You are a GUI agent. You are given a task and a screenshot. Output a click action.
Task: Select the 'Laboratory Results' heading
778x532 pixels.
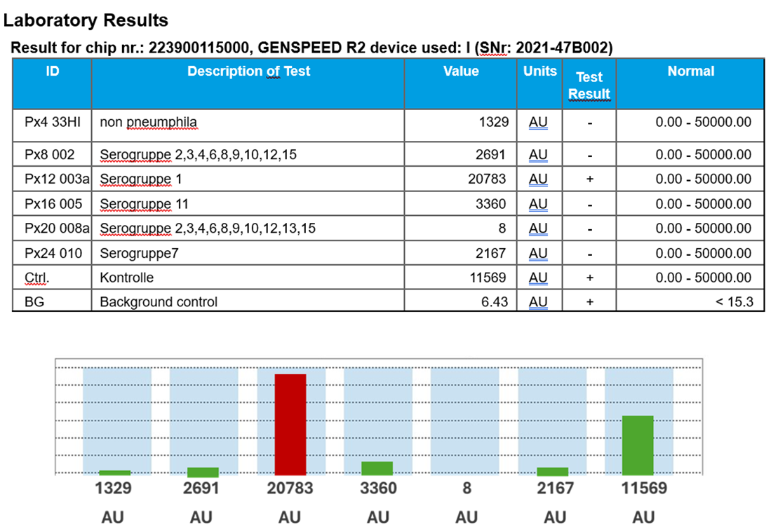tap(86, 20)
